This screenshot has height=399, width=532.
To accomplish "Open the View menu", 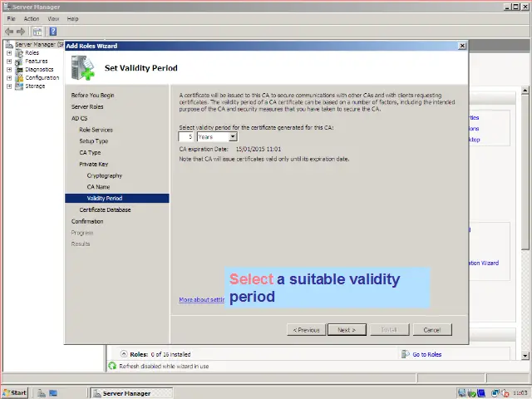I will pos(53,19).
